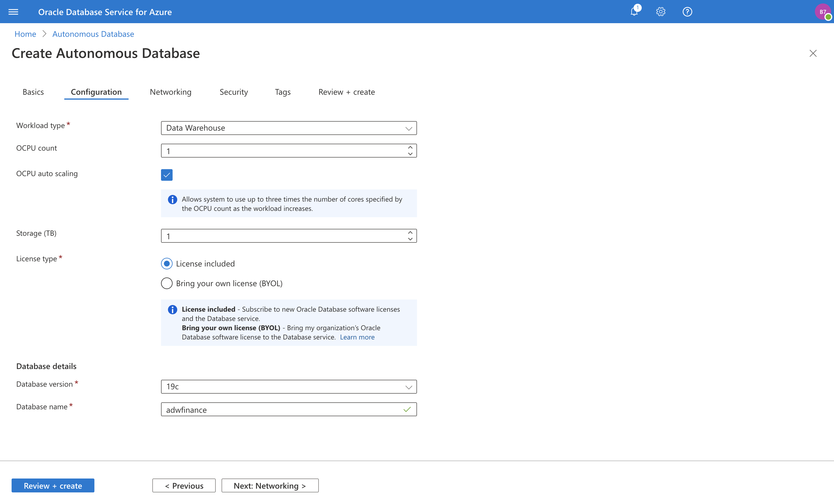Open the hamburger navigation menu
The width and height of the screenshot is (834, 504).
(x=13, y=12)
